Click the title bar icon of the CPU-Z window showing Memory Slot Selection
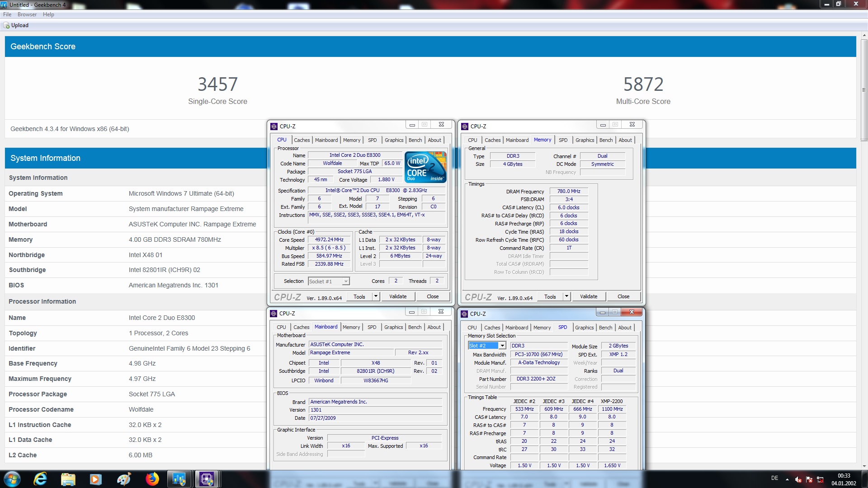The width and height of the screenshot is (868, 488). [464, 314]
